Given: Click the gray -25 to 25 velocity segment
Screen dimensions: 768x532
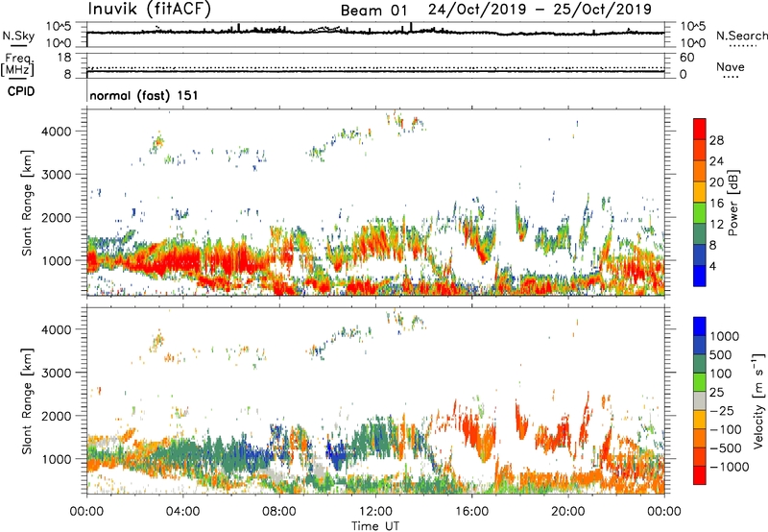Looking at the screenshot, I should (x=700, y=401).
